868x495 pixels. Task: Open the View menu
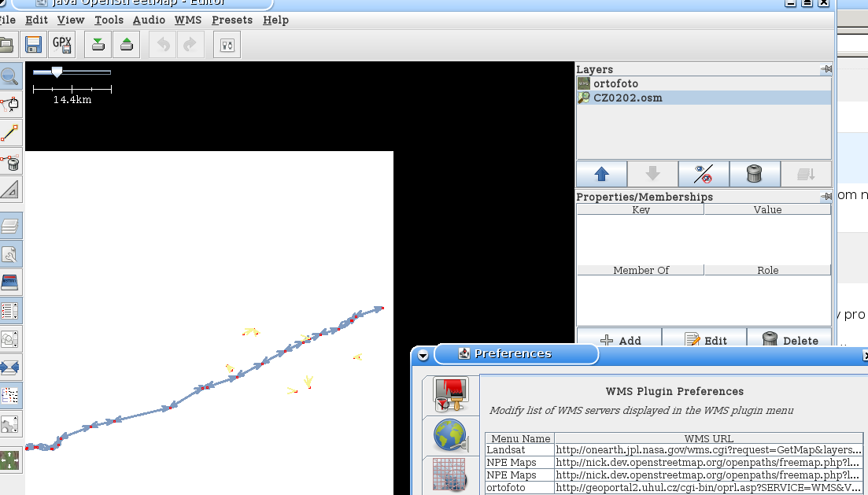pyautogui.click(x=71, y=20)
